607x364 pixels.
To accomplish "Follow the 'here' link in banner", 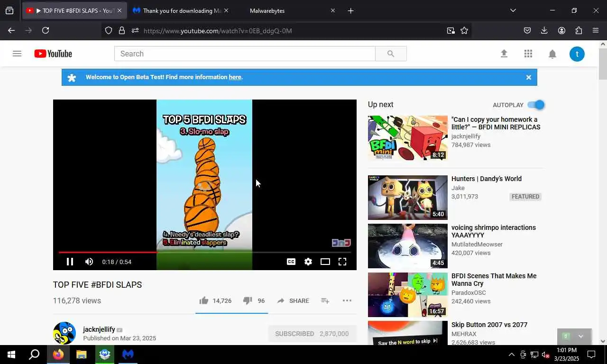I will pyautogui.click(x=235, y=77).
